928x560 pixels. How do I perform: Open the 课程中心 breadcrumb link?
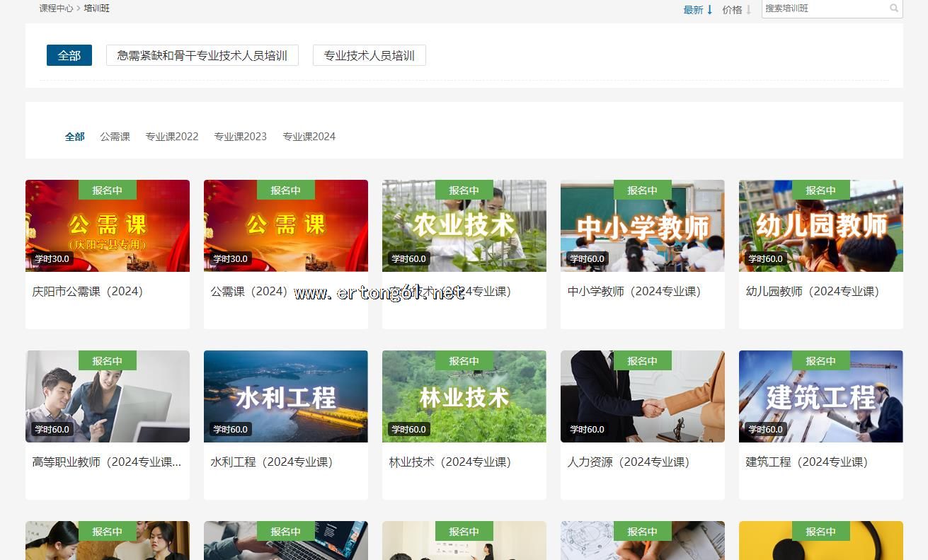click(x=56, y=8)
